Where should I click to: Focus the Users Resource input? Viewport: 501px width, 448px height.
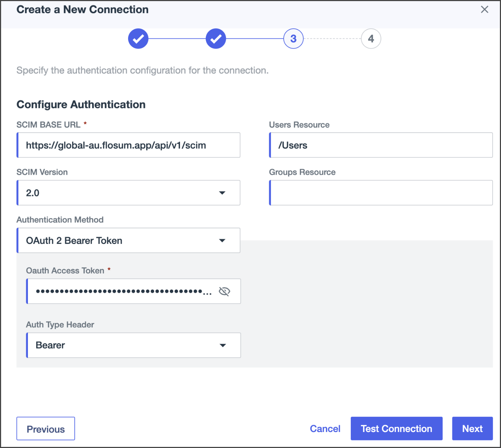click(381, 145)
